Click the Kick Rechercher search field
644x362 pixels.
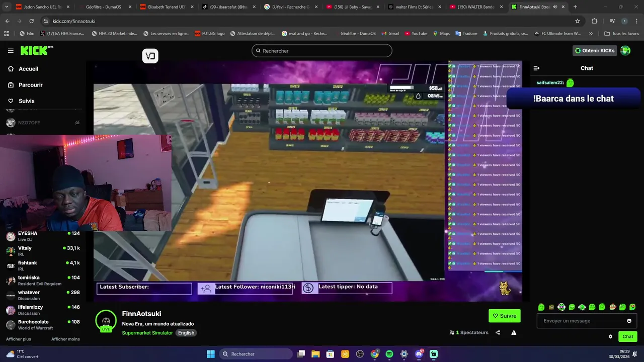(x=322, y=51)
